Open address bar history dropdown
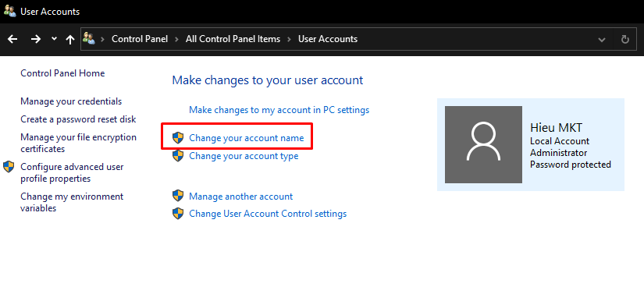 point(602,40)
